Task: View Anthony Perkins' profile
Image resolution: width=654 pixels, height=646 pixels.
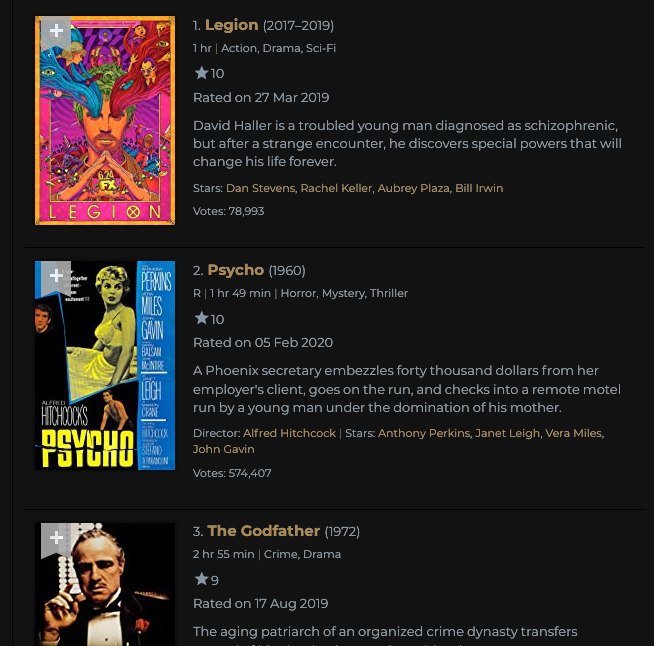Action: [x=424, y=433]
